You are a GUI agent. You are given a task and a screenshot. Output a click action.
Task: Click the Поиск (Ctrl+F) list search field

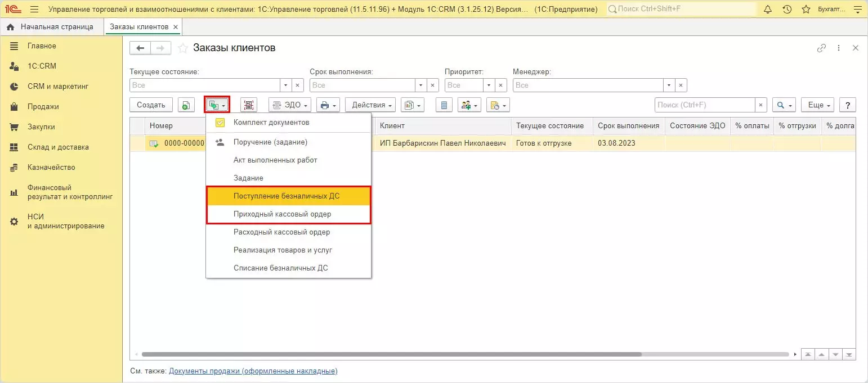[x=705, y=105]
